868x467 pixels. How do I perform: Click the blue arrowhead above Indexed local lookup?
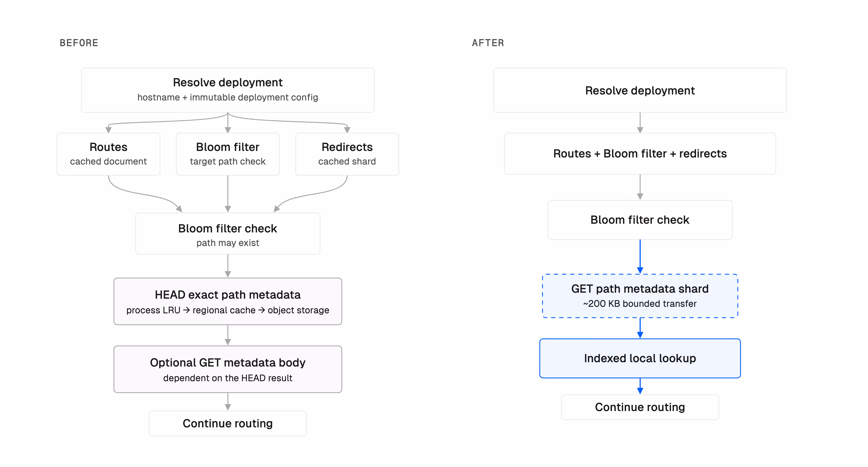pyautogui.click(x=640, y=335)
